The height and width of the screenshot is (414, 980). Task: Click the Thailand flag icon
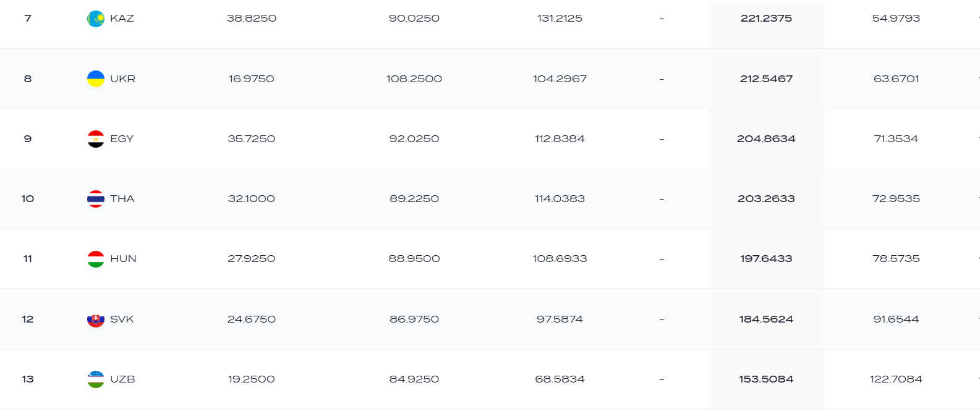click(x=96, y=199)
